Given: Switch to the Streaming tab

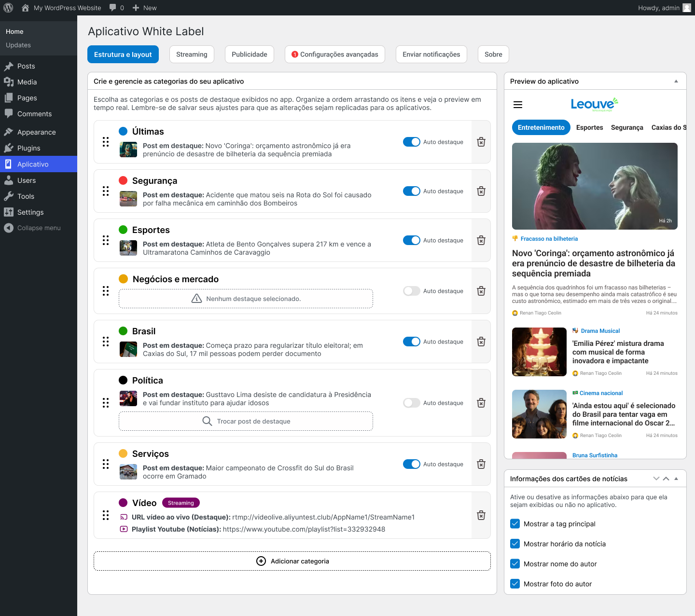Looking at the screenshot, I should (192, 54).
